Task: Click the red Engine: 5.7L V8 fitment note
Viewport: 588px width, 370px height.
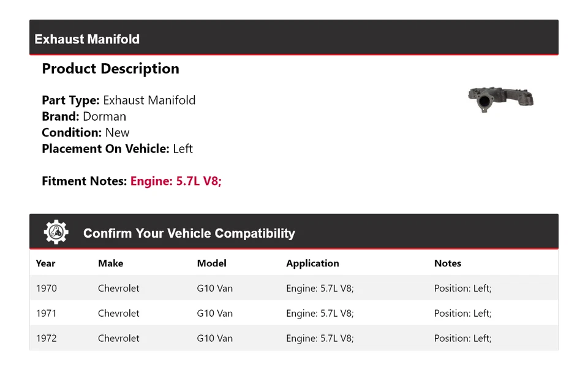Action: 176,181
